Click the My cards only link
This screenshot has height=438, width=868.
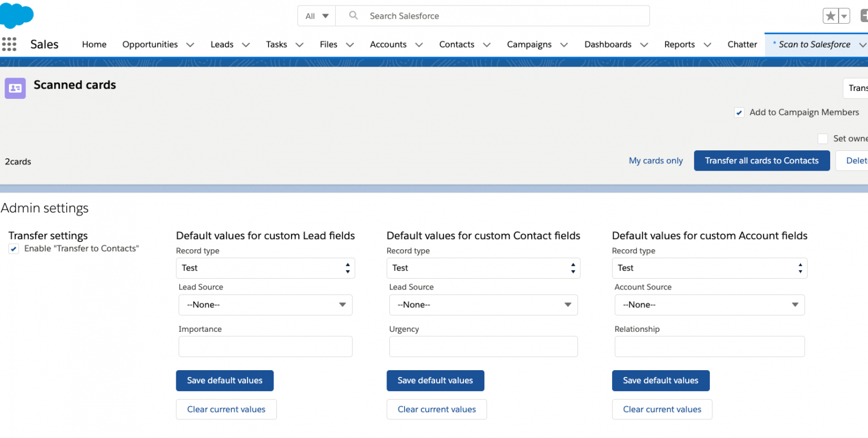pyautogui.click(x=656, y=161)
